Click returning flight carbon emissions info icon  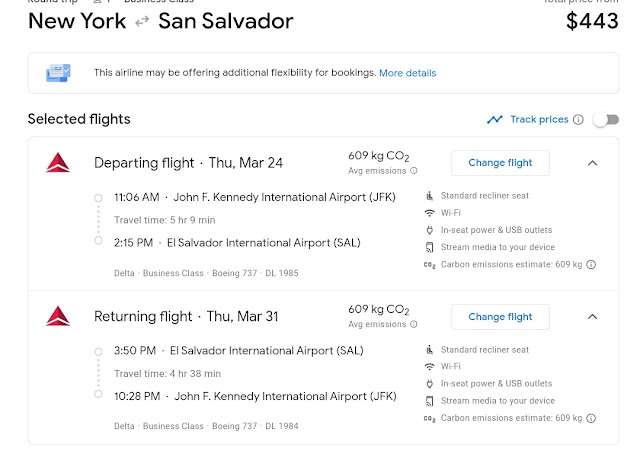(591, 419)
